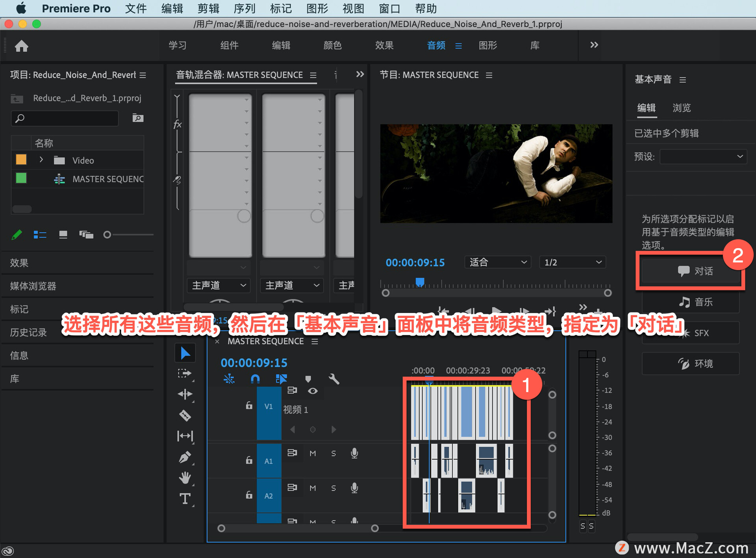
Task: Click Creative Cloud status icon
Action: (8, 551)
